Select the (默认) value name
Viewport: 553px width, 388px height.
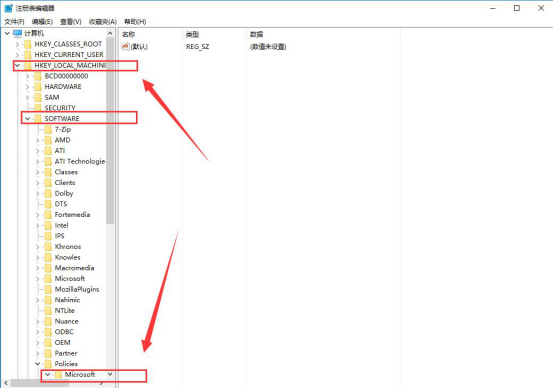[x=139, y=47]
